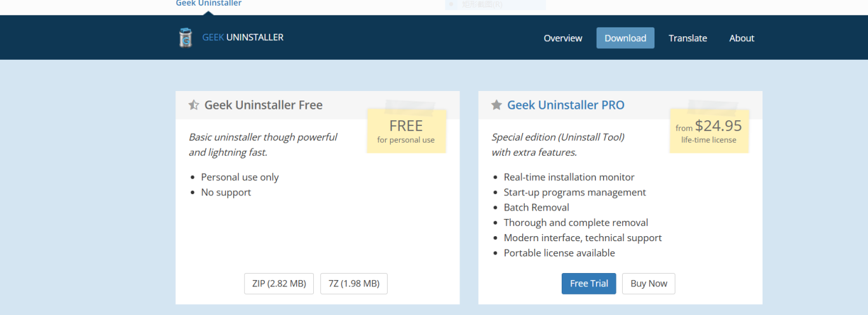Click the Geek Uninstaller Free heading
The height and width of the screenshot is (315, 868).
click(x=264, y=105)
